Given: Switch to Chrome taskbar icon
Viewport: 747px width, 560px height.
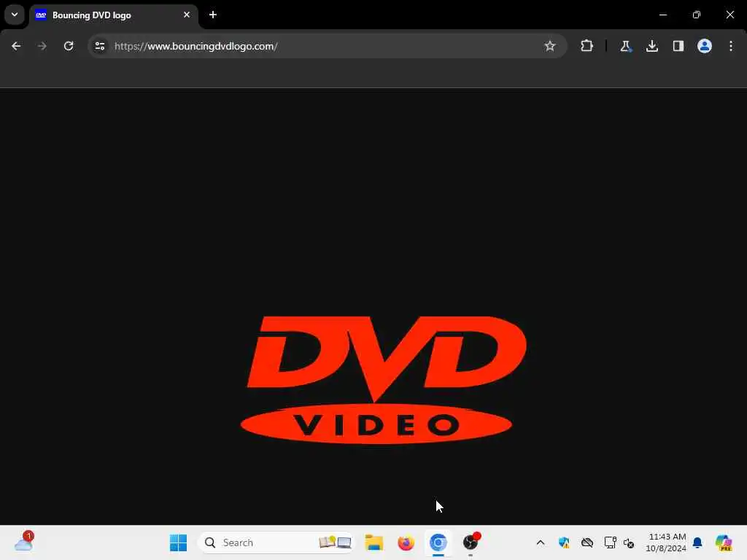Looking at the screenshot, I should coord(438,542).
